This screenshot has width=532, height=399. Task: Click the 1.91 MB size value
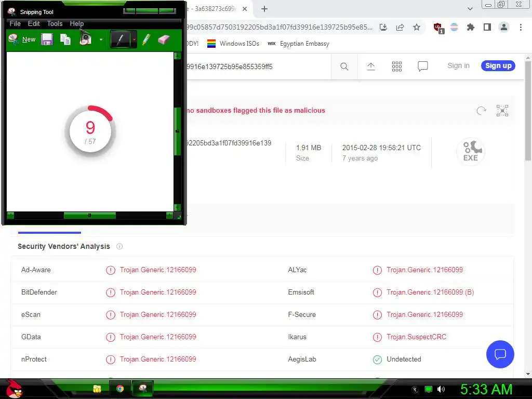point(309,148)
